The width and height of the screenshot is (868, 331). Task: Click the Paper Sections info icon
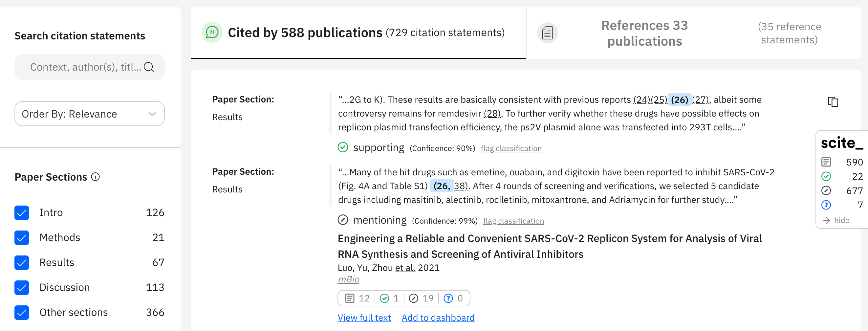coord(96,177)
